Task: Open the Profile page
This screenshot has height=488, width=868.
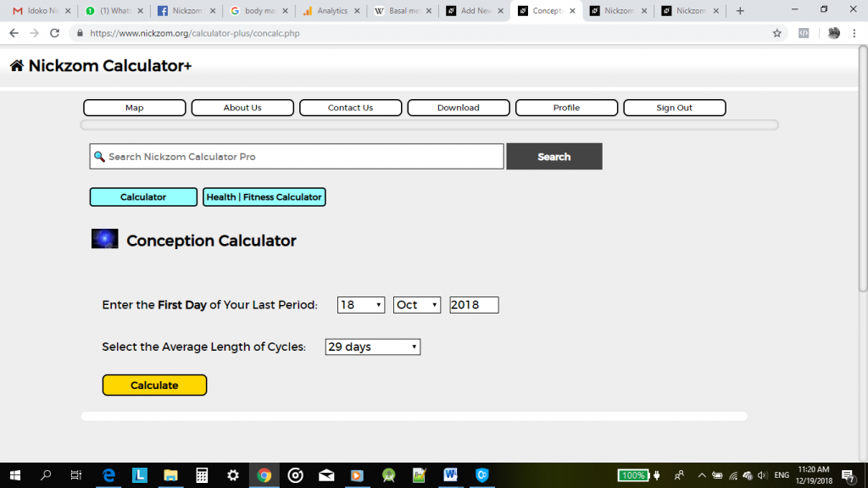Action: 566,108
